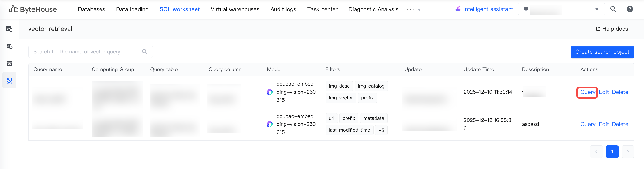Click the help question mark icon
This screenshot has height=169, width=644.
point(630,9)
